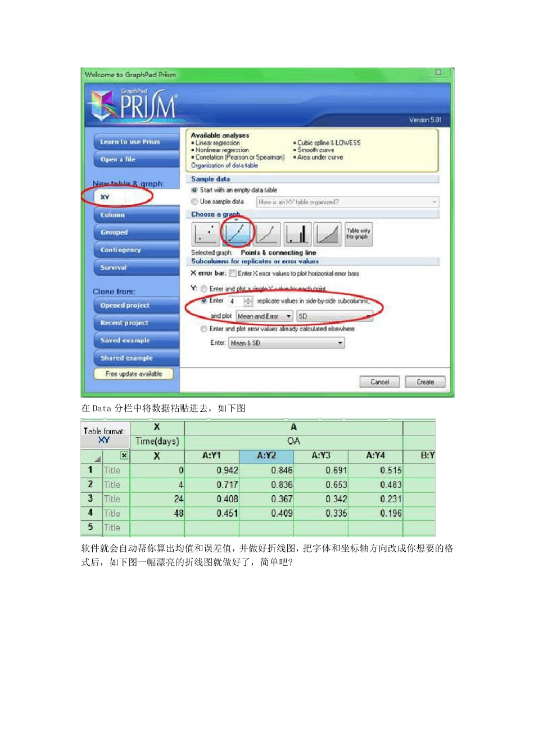
Task: Open the Mean and Error plot dropdown
Action: tap(264, 316)
